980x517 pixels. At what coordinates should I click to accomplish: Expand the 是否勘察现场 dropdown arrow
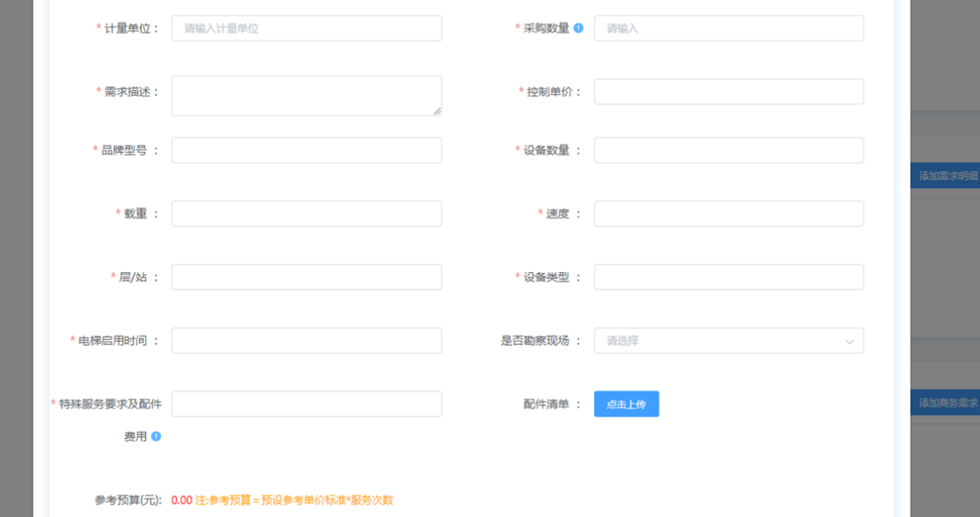tap(849, 341)
